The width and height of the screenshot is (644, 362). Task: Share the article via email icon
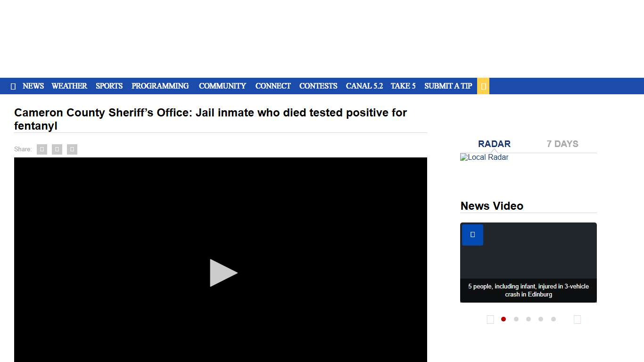[x=72, y=149]
